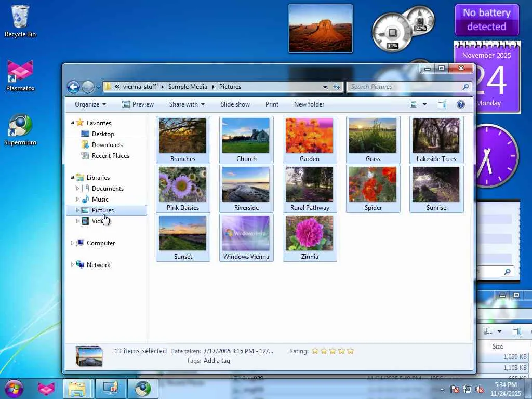Image resolution: width=532 pixels, height=399 pixels.
Task: Expand the Documents library
Action: click(x=77, y=188)
